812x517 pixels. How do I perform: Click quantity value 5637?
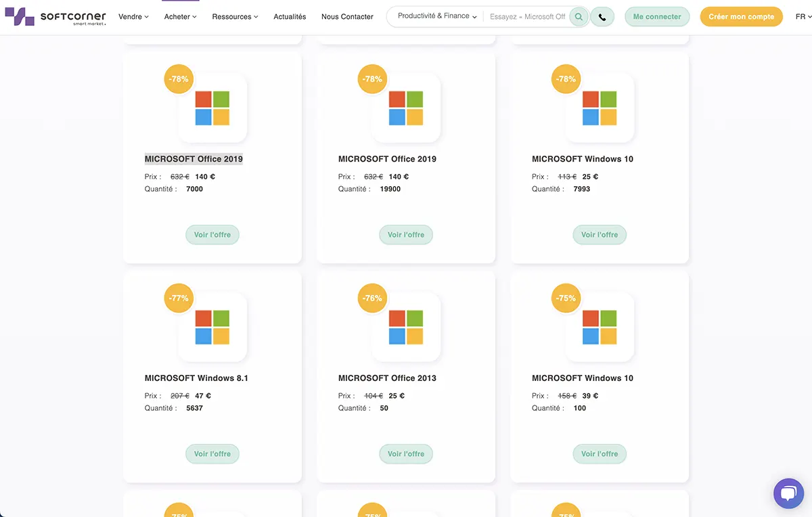195,408
